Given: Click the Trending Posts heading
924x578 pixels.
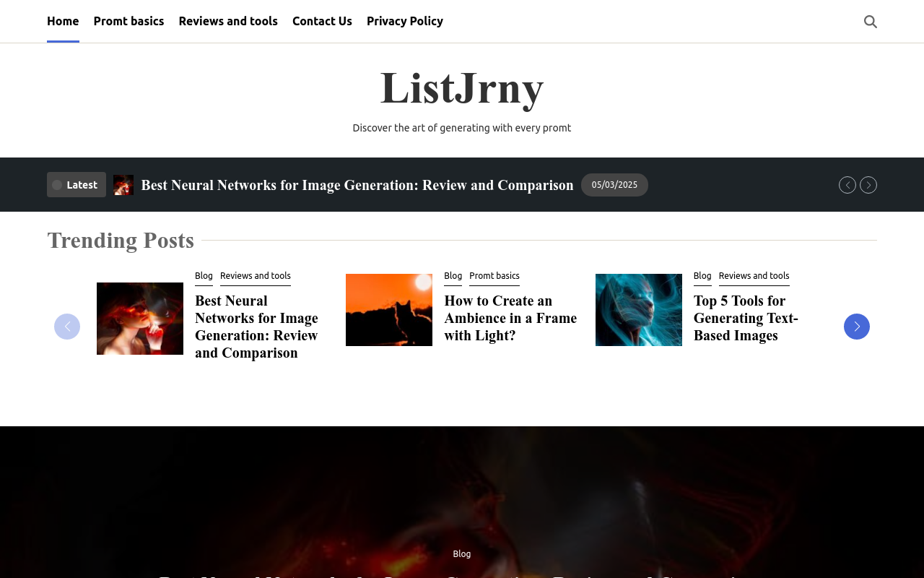Looking at the screenshot, I should tap(121, 241).
